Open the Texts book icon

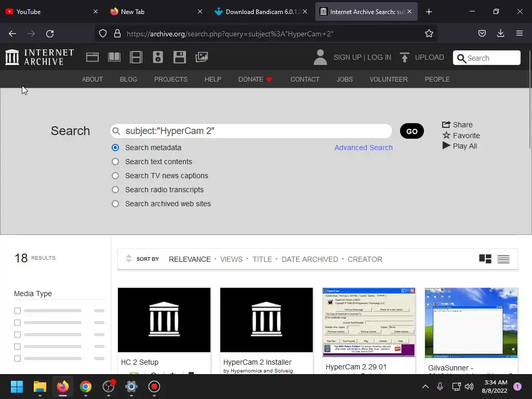click(114, 57)
